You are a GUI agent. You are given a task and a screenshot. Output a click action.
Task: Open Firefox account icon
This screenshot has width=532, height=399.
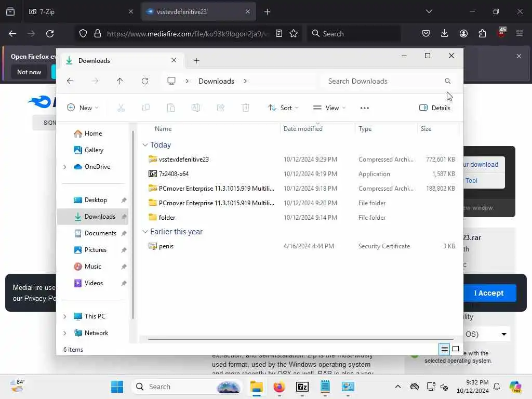point(463,34)
